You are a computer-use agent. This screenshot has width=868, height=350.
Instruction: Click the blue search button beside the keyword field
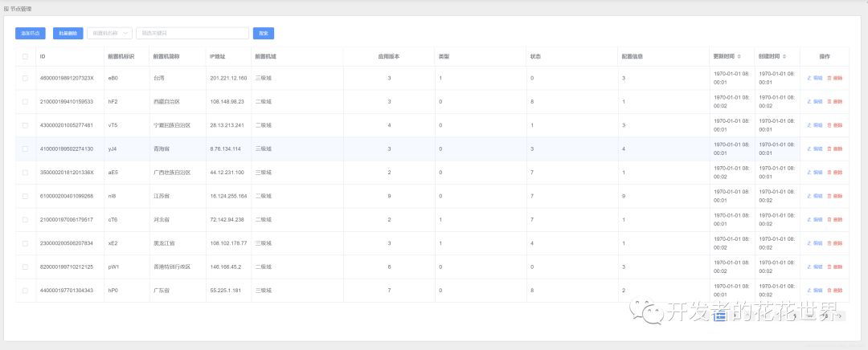pyautogui.click(x=264, y=33)
